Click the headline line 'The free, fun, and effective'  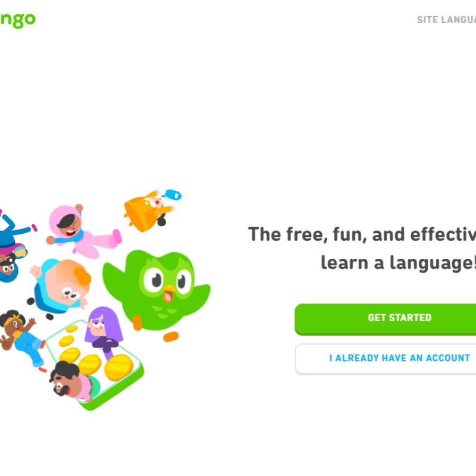pos(362,234)
